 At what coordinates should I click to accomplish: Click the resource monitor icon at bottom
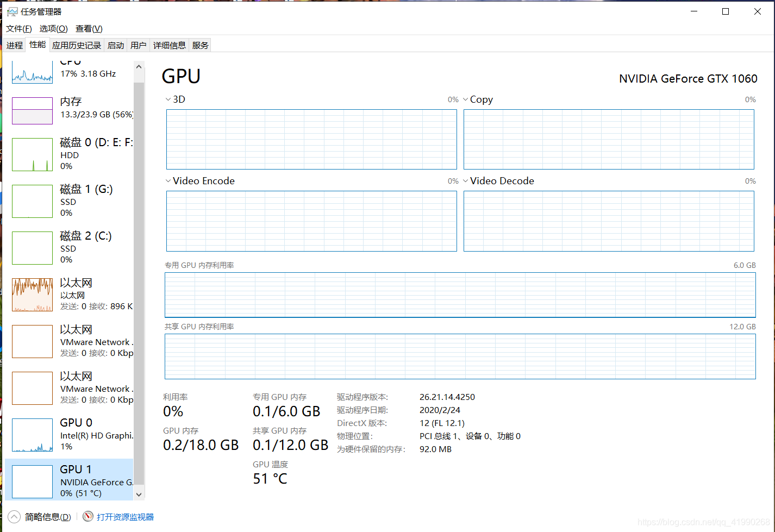[x=88, y=516]
